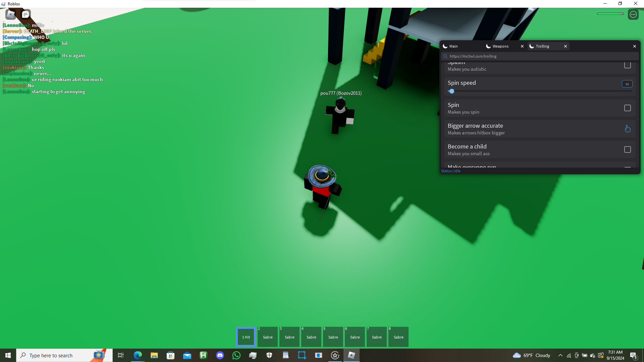
Task: Show hidden system tray icons
Action: (x=560, y=355)
